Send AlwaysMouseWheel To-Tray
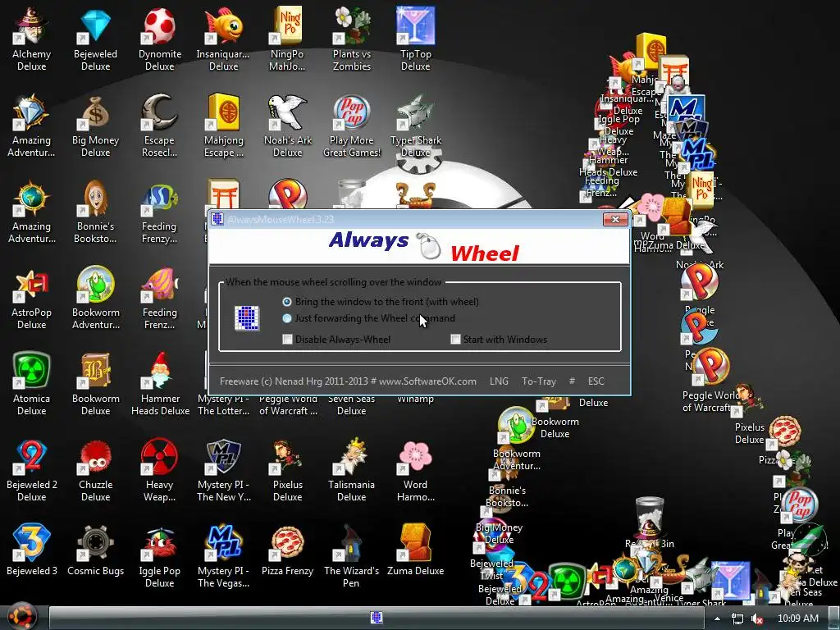Screen dimensions: 840x630 (x=539, y=381)
